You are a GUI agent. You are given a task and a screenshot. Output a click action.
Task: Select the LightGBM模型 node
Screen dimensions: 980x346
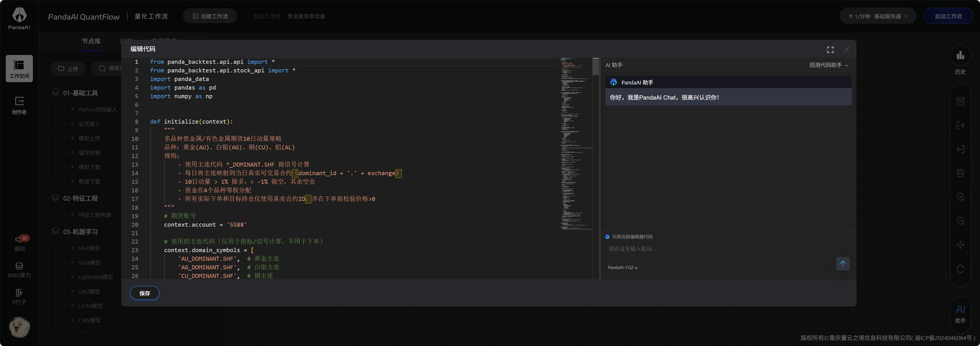(x=96, y=277)
